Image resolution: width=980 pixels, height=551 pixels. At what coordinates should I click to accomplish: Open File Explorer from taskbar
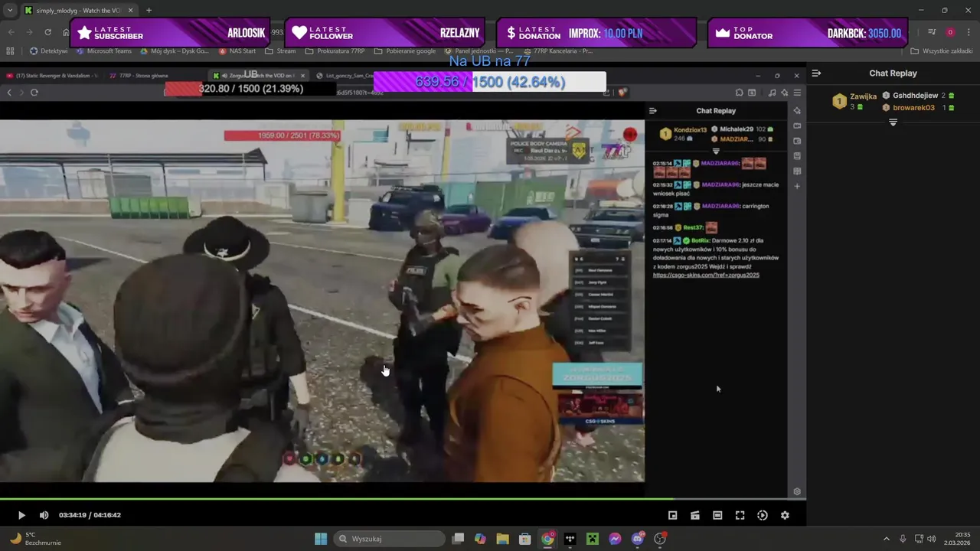pyautogui.click(x=502, y=539)
